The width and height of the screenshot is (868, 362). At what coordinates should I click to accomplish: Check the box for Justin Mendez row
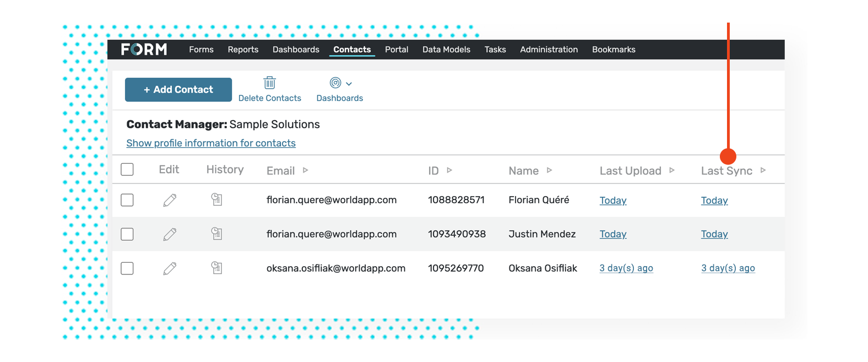[x=127, y=234]
